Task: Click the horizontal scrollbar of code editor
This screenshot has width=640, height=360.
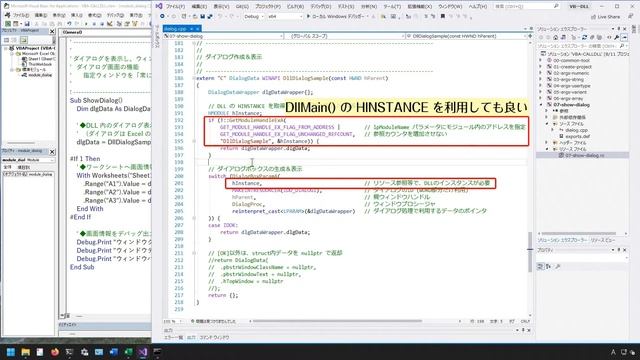Action: point(337,321)
